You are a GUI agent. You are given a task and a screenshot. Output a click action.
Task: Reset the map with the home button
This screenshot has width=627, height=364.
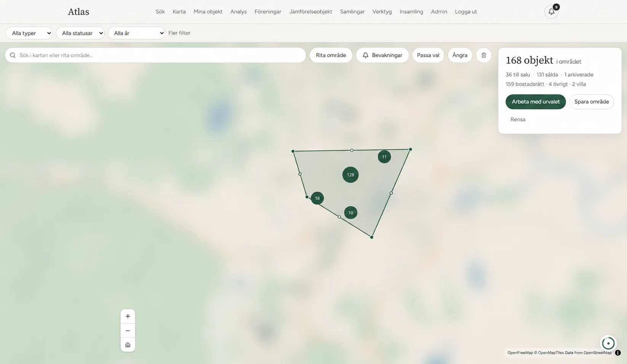(128, 345)
